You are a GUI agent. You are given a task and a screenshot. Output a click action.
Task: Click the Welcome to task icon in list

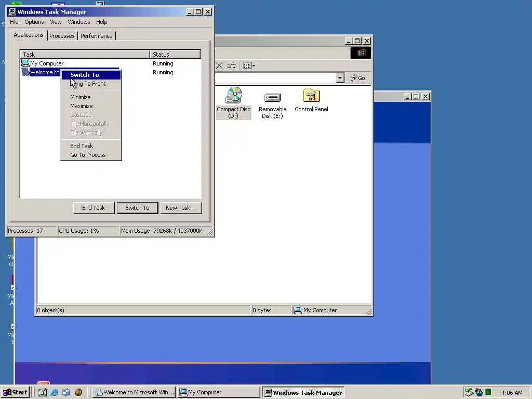click(x=25, y=72)
